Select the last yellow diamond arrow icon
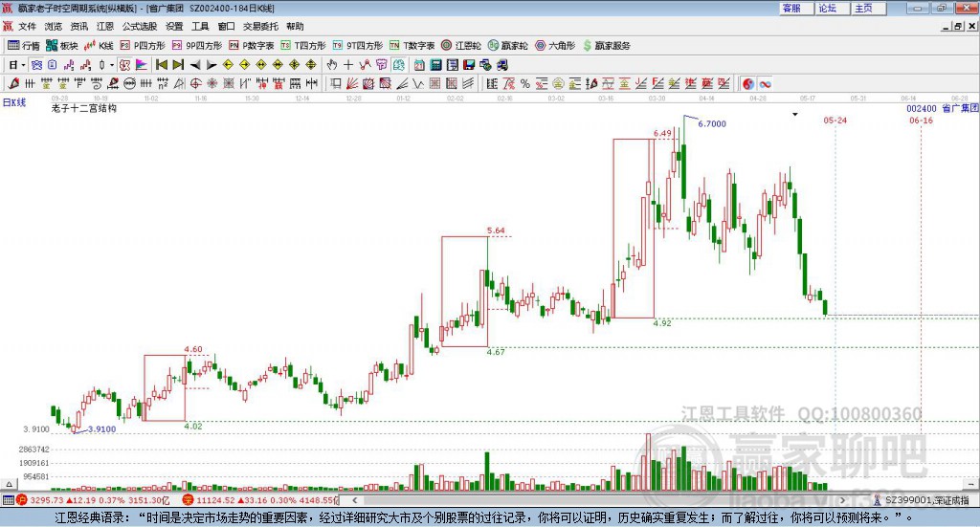This screenshot has height=527, width=980. click(311, 65)
